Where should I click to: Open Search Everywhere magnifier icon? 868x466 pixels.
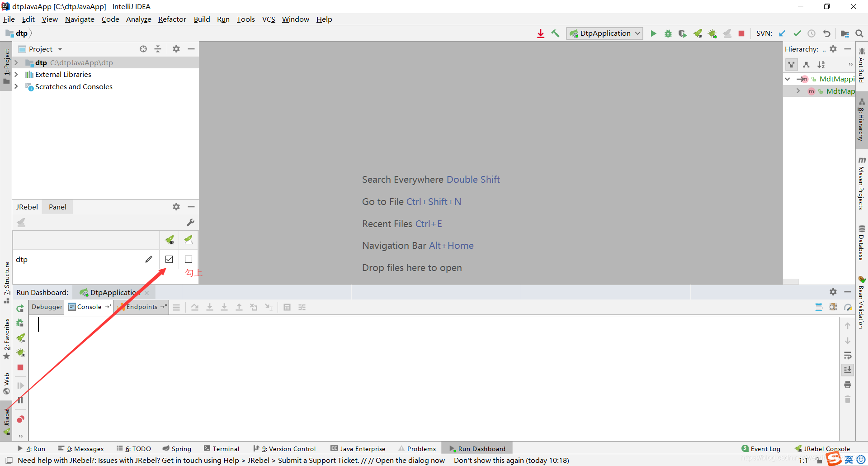[x=859, y=33]
